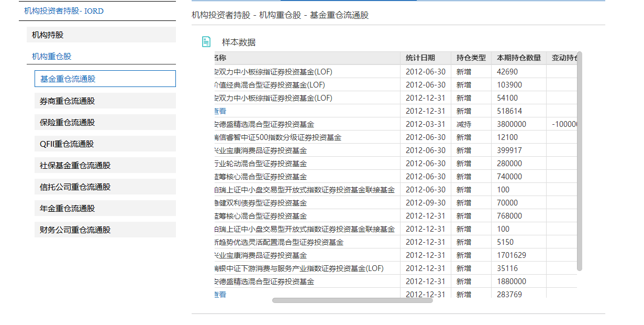Click 统计日期 column header
Viewport: 644px width, 325px height.
420,58
